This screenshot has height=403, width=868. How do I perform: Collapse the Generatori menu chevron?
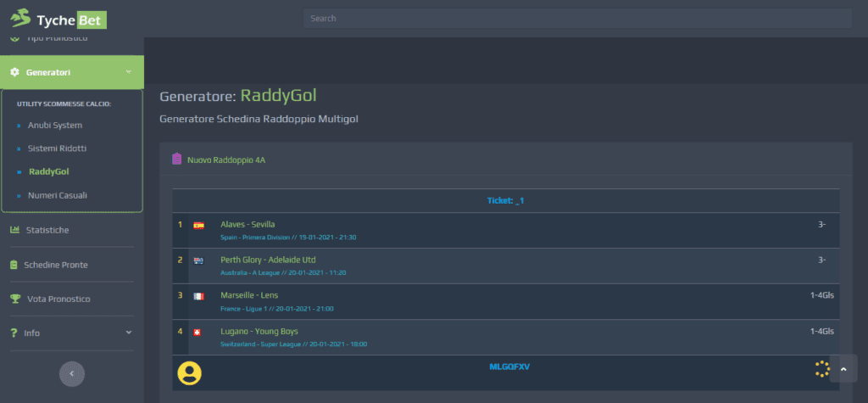tap(129, 72)
